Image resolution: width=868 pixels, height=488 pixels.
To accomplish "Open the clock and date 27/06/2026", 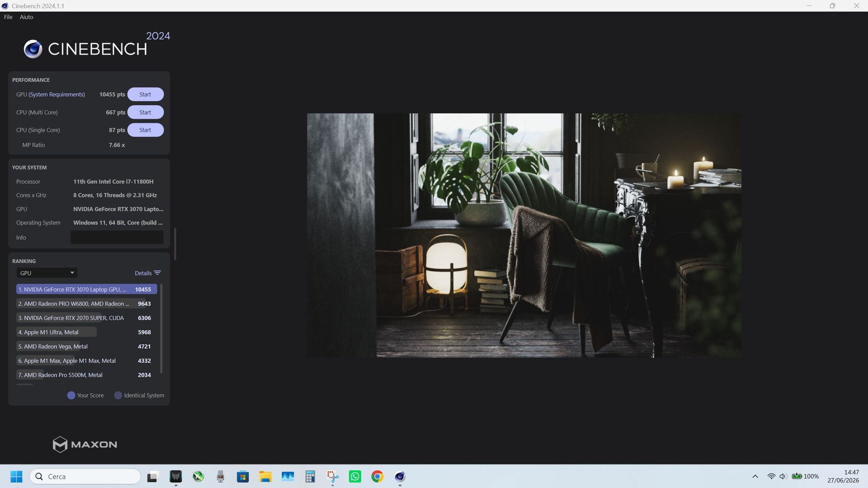I will tap(843, 477).
